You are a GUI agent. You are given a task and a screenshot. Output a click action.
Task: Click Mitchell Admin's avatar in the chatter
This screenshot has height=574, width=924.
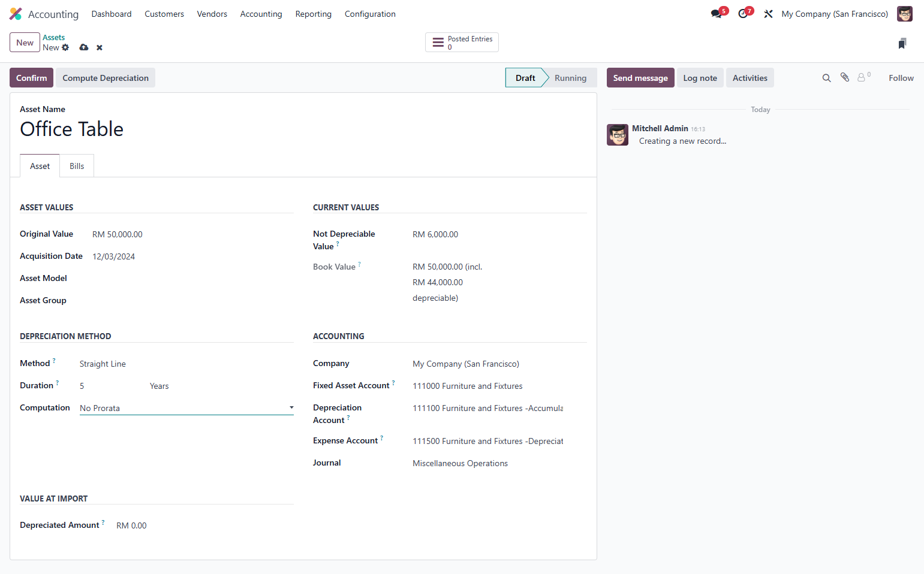[x=618, y=135]
